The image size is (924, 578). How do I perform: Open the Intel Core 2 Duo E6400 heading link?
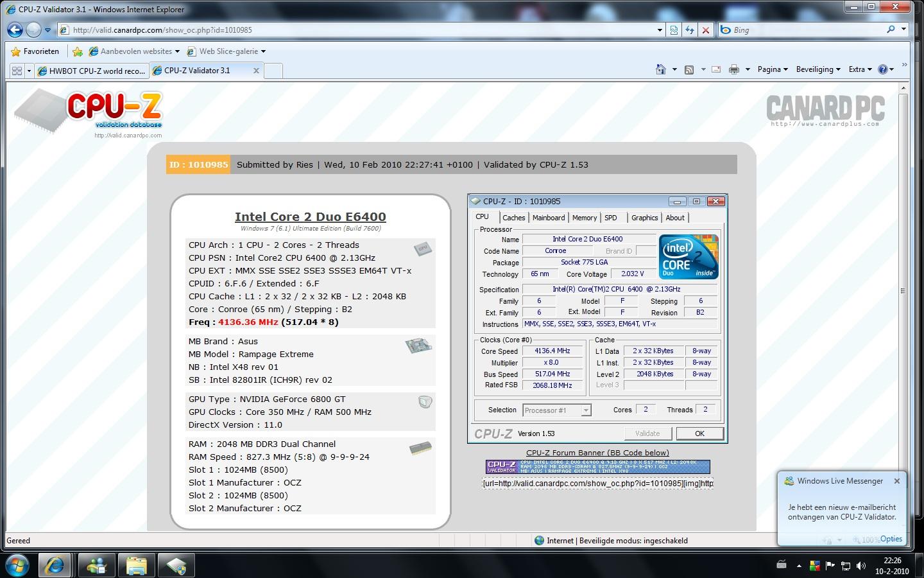[x=311, y=217]
